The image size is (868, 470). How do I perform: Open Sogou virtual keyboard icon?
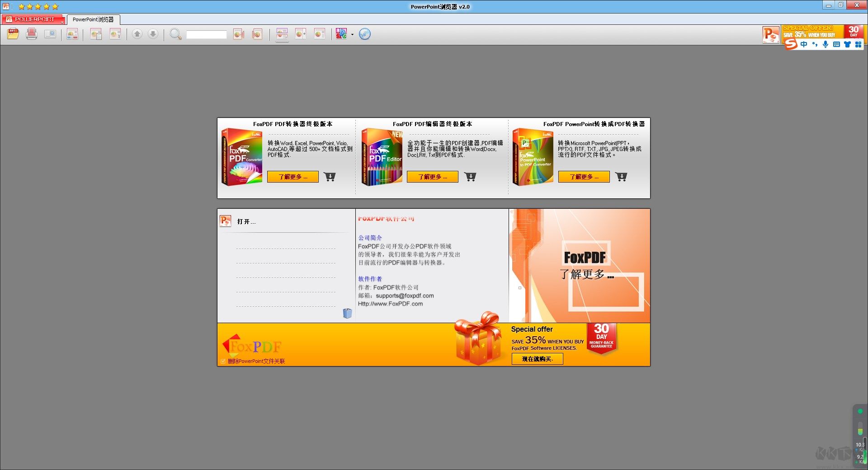tap(837, 44)
